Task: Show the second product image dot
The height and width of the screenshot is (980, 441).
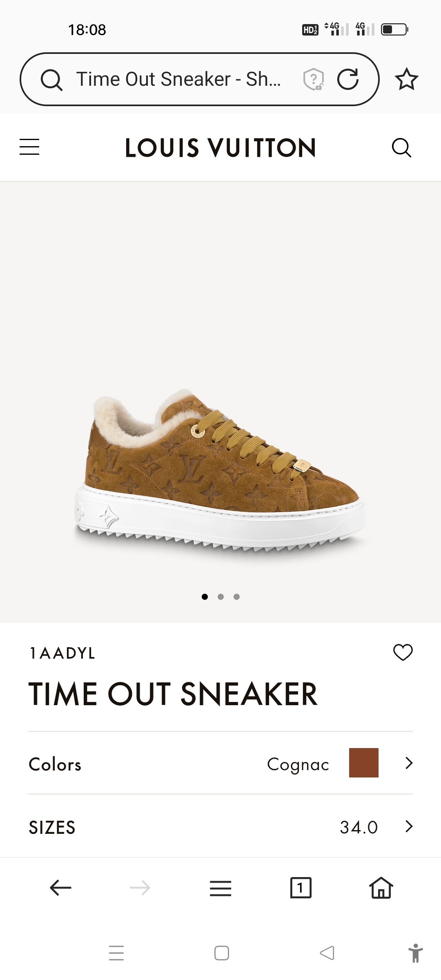Action: pyautogui.click(x=220, y=597)
